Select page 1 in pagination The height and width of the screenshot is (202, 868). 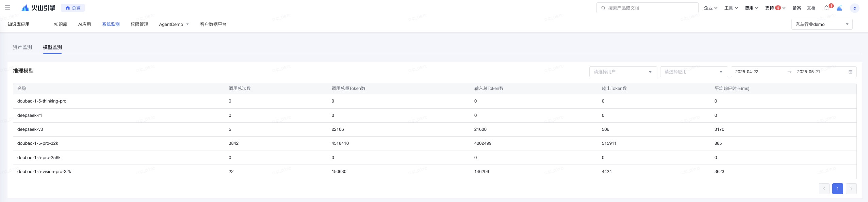tap(837, 189)
